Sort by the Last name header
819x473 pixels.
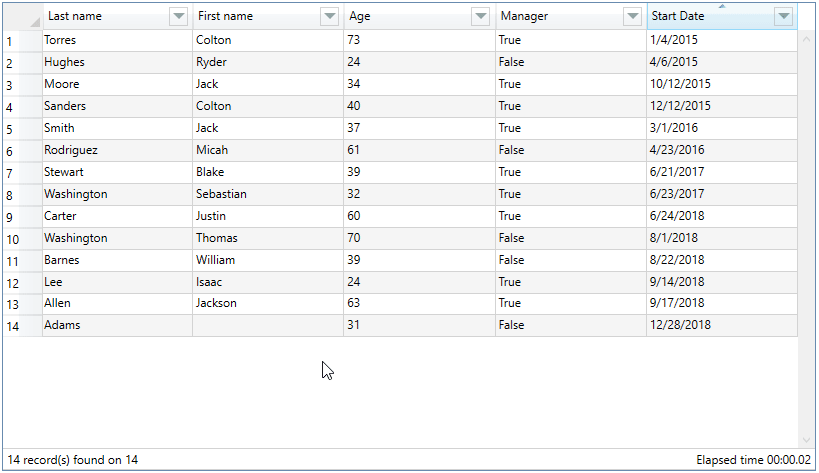click(x=75, y=16)
